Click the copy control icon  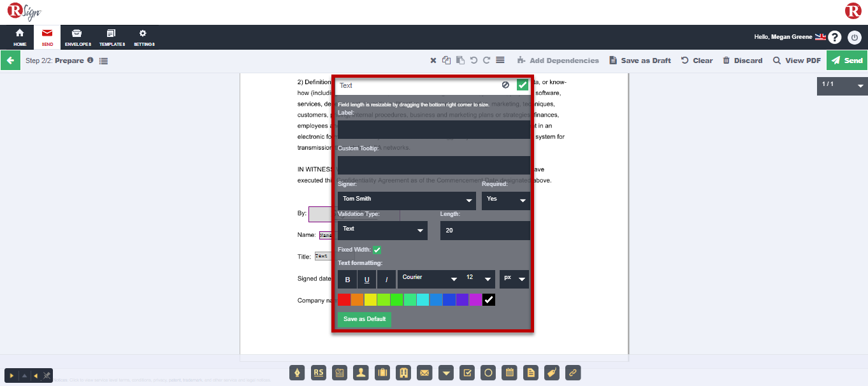pos(447,61)
